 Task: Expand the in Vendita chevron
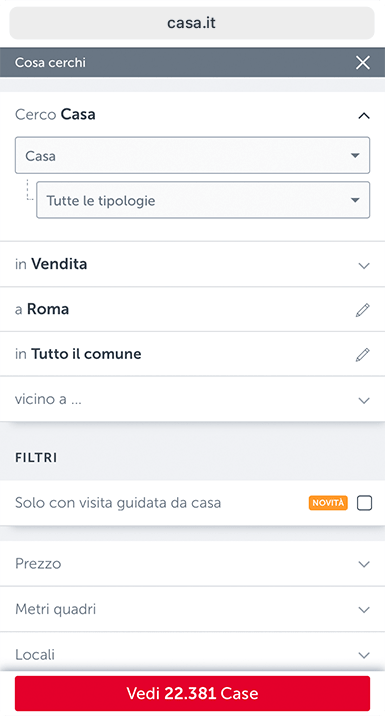point(364,265)
